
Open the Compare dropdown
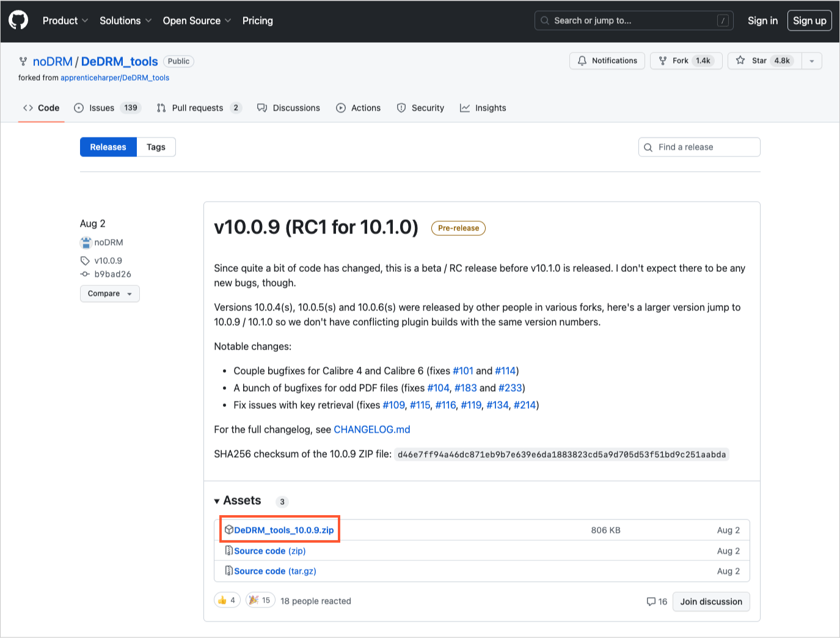(x=110, y=294)
